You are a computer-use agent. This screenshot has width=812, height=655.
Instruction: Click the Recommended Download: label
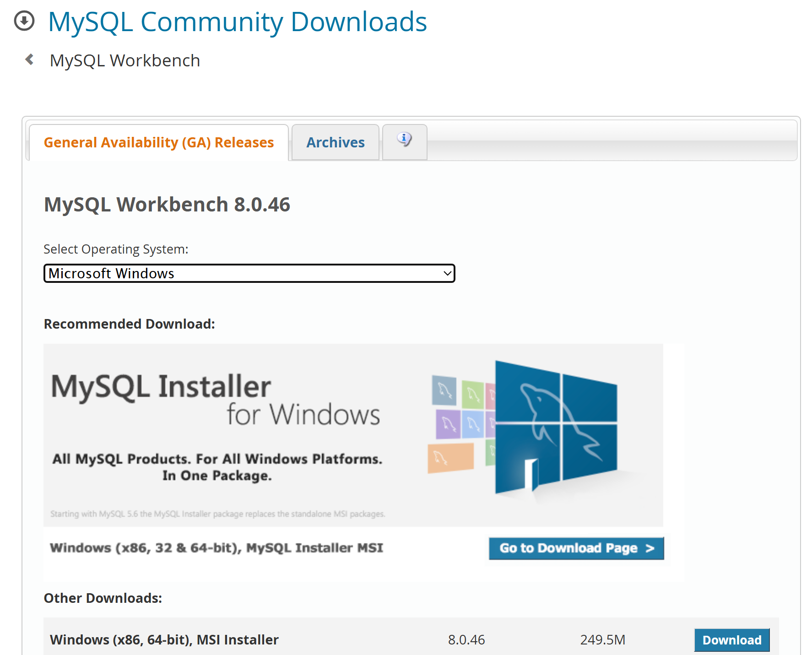(x=130, y=324)
